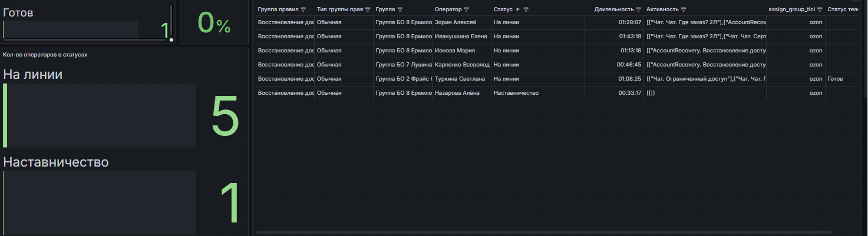Image resolution: width=868 pixels, height=236 pixels.
Task: Open filter for Тип группы прав column
Action: (368, 9)
